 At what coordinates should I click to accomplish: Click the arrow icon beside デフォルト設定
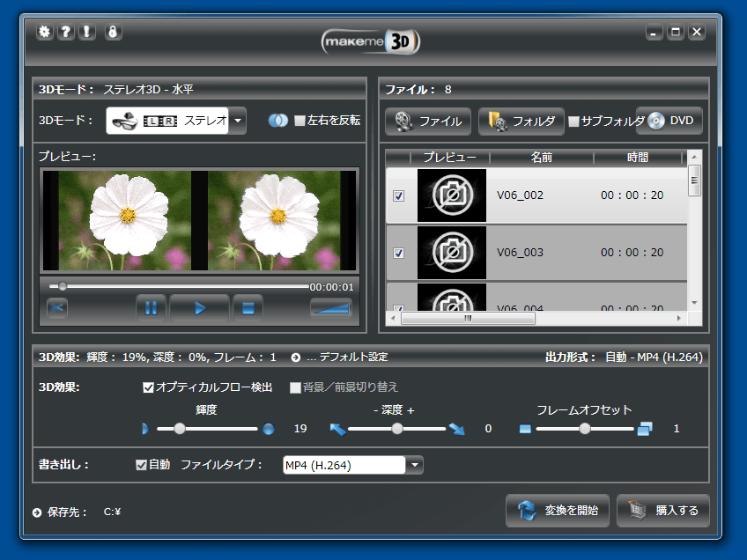[296, 357]
